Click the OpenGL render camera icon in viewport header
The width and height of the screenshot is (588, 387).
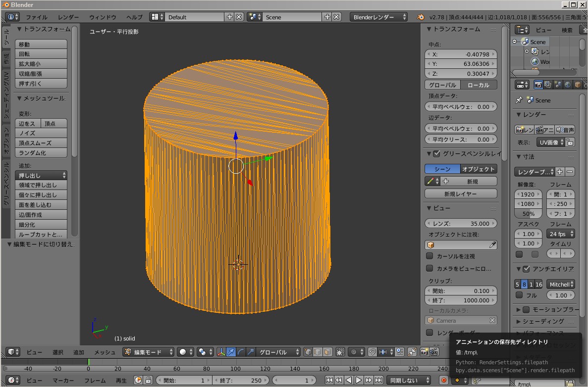pyautogui.click(x=424, y=352)
